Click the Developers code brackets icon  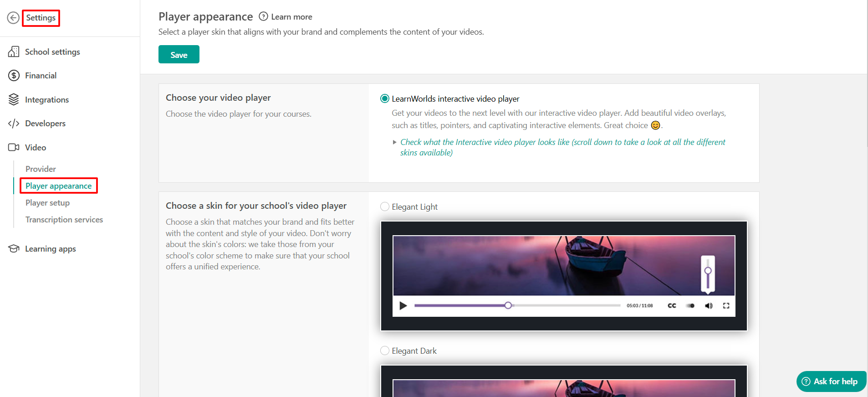[14, 124]
